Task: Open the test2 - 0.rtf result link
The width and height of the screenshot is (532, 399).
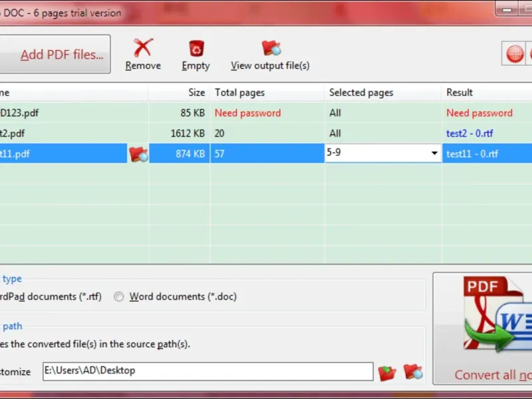Action: point(469,134)
